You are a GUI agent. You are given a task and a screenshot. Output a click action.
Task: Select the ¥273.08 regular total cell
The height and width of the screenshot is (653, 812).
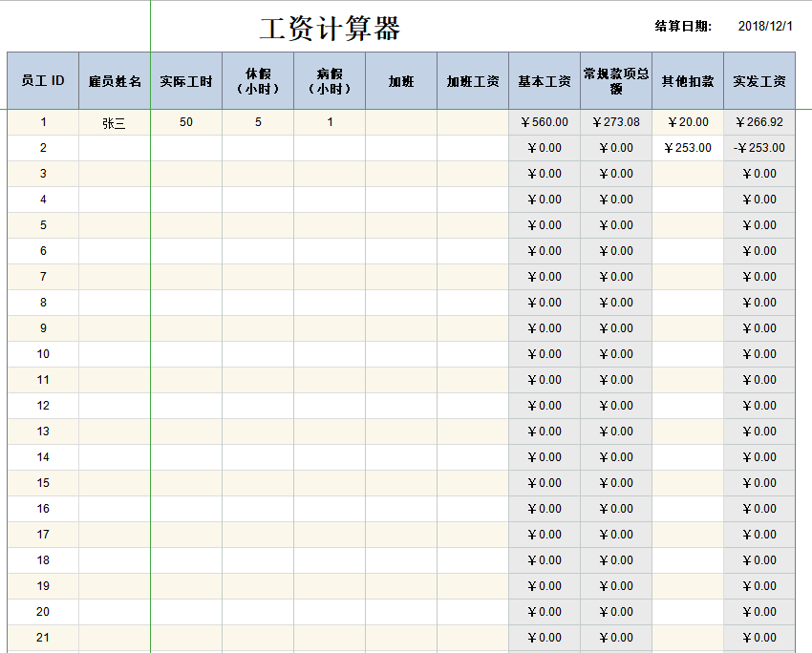pyautogui.click(x=616, y=122)
